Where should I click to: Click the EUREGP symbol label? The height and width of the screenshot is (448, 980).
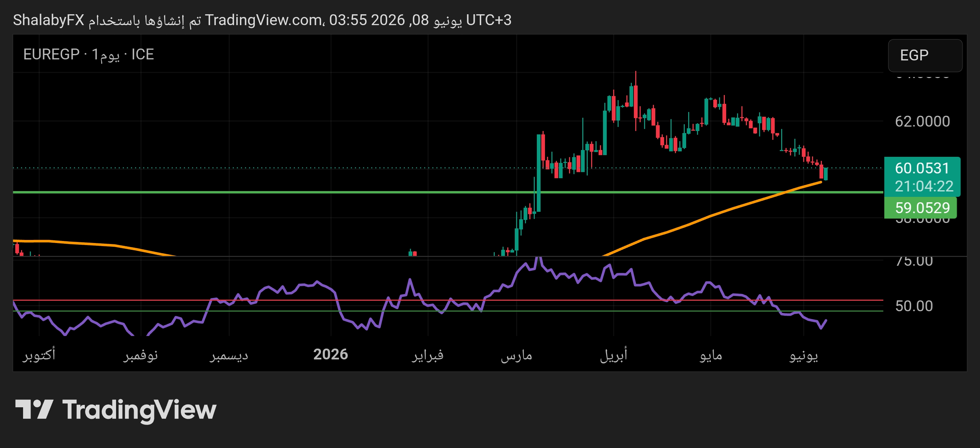click(51, 54)
